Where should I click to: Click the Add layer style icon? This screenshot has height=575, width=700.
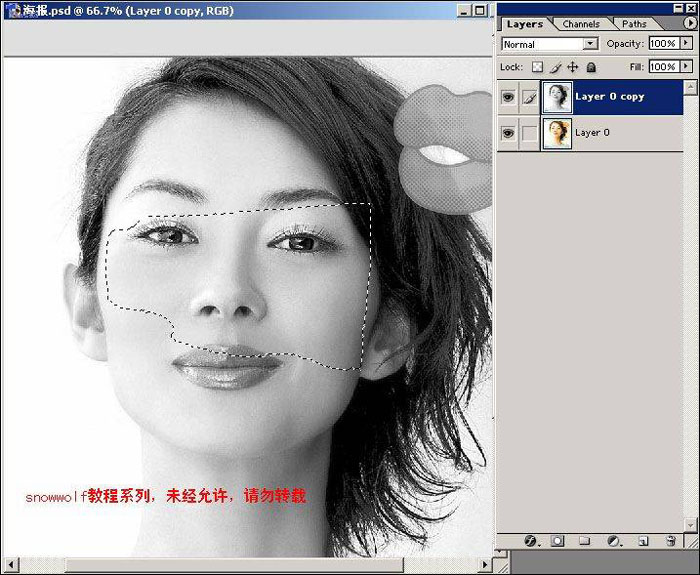click(531, 541)
